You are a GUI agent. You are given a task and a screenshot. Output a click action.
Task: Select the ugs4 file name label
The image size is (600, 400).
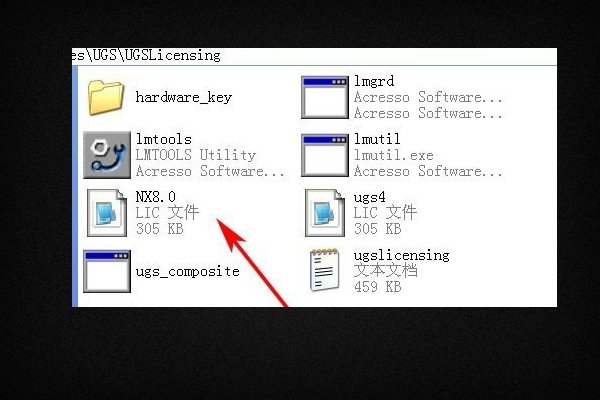coord(369,198)
